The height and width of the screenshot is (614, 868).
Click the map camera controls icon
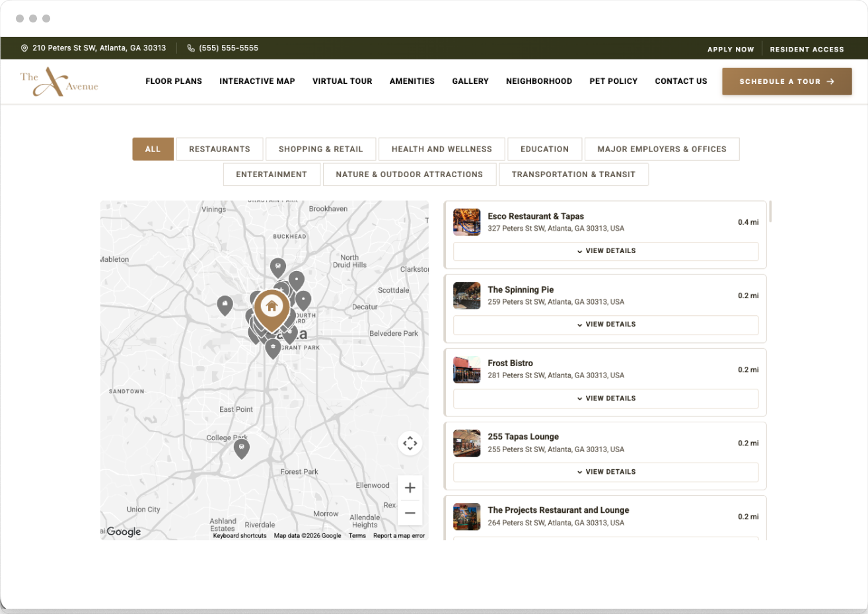point(410,443)
